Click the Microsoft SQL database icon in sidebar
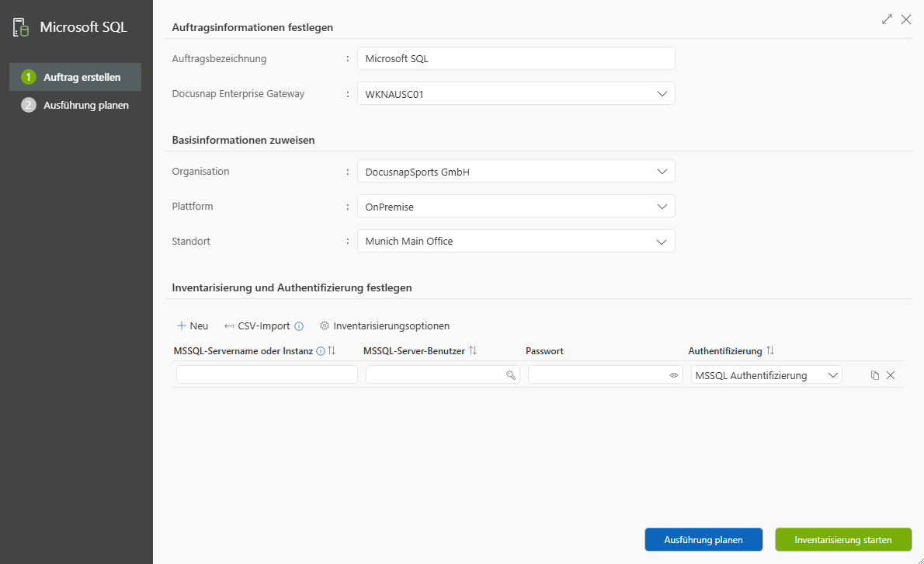The width and height of the screenshot is (924, 564). point(21,27)
